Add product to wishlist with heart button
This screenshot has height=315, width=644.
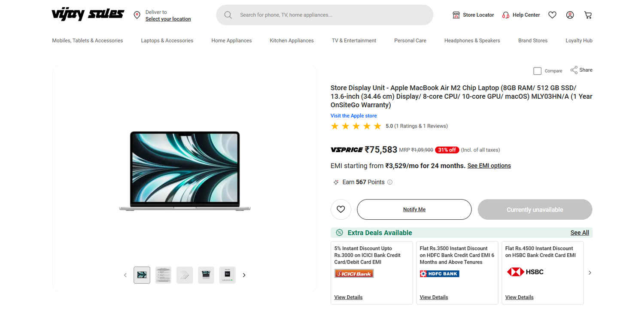tap(341, 209)
